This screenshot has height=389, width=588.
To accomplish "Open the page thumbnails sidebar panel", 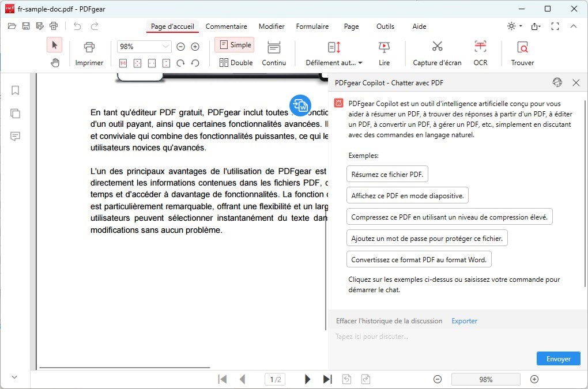I will (15, 113).
